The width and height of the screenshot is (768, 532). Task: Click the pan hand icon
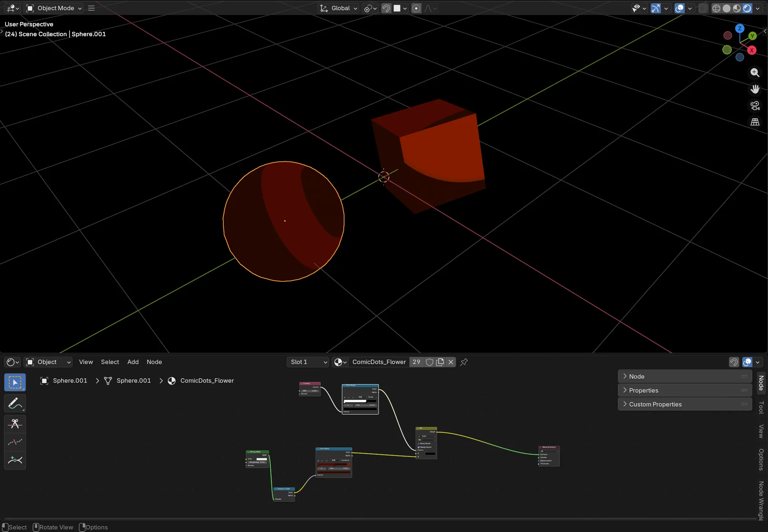tap(755, 89)
